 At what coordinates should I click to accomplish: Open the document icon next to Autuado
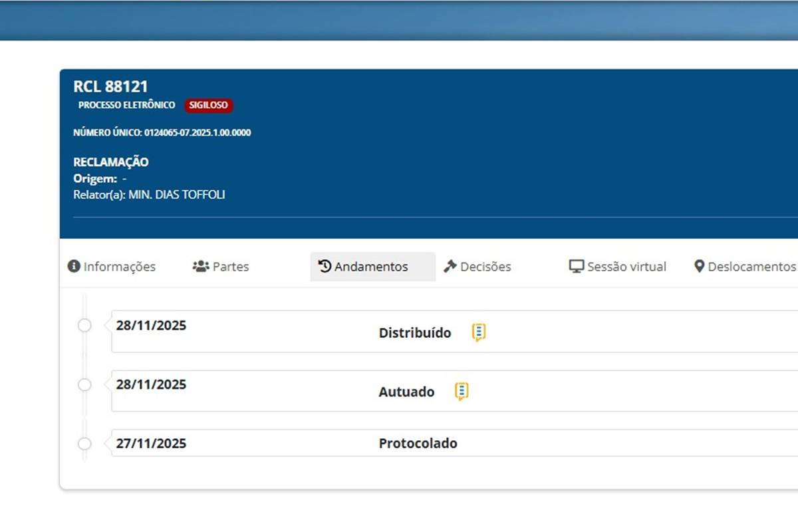click(462, 392)
